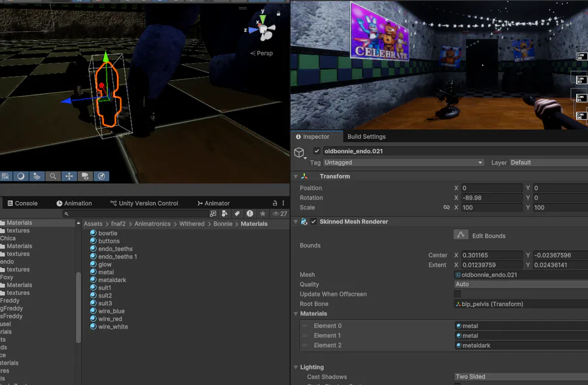The height and width of the screenshot is (385, 588).
Task: Search by label tag icon
Action: (237, 213)
